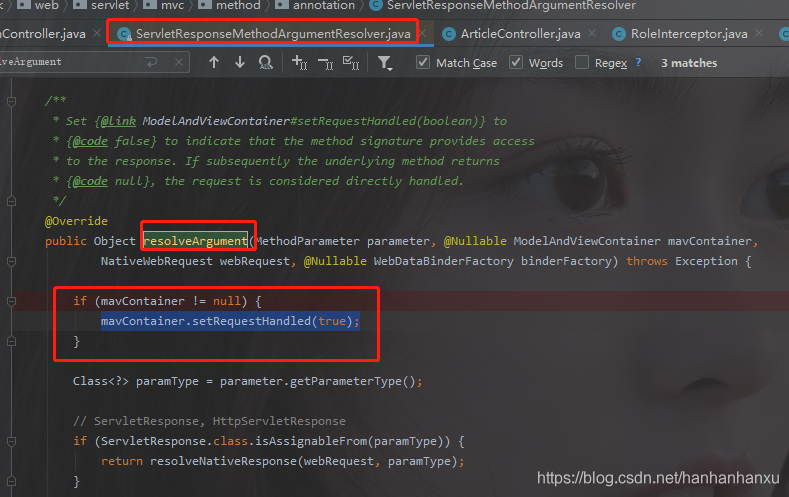Screen dimensions: 789x497
Task: Click Add Selection for Next Occurrence icon
Action: pos(300,62)
